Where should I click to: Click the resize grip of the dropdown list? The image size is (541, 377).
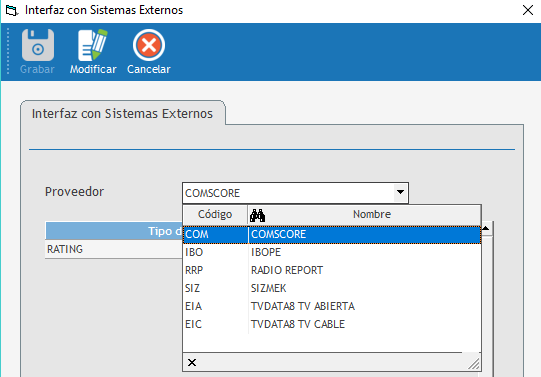click(x=474, y=364)
